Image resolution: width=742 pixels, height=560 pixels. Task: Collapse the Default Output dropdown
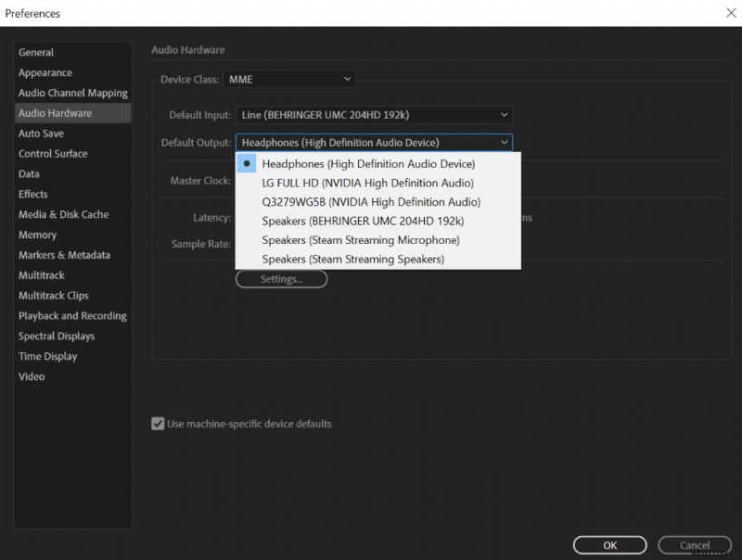(x=505, y=142)
